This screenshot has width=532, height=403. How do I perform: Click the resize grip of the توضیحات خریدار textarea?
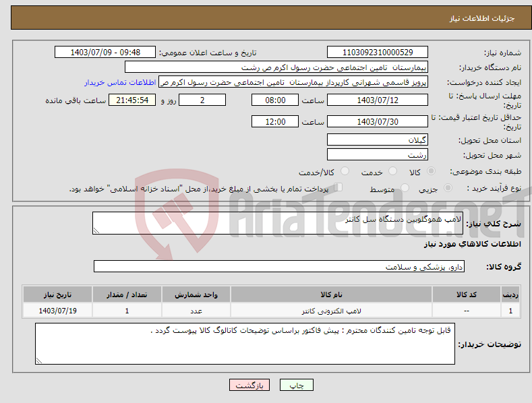(x=39, y=361)
